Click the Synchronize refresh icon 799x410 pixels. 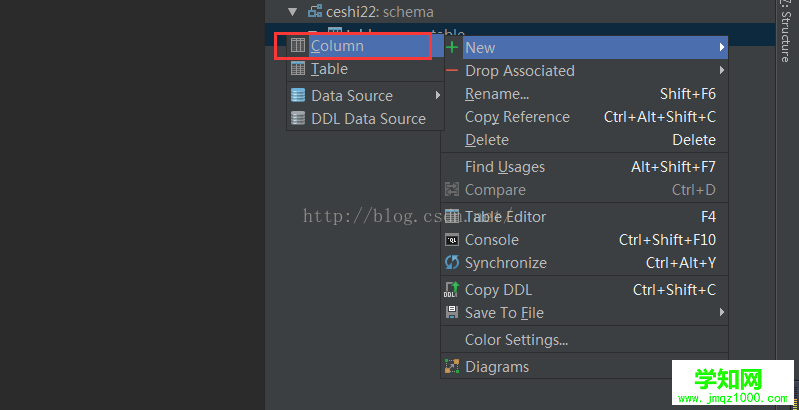point(452,262)
